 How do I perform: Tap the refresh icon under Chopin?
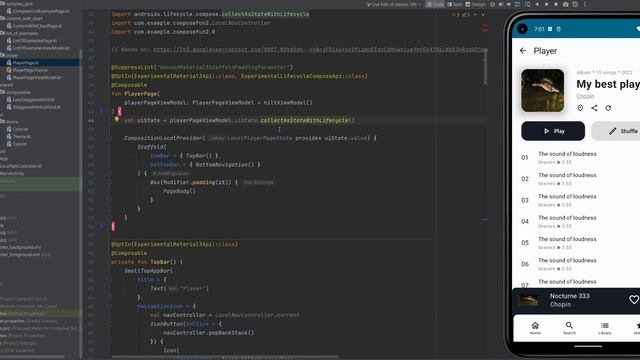tap(608, 108)
